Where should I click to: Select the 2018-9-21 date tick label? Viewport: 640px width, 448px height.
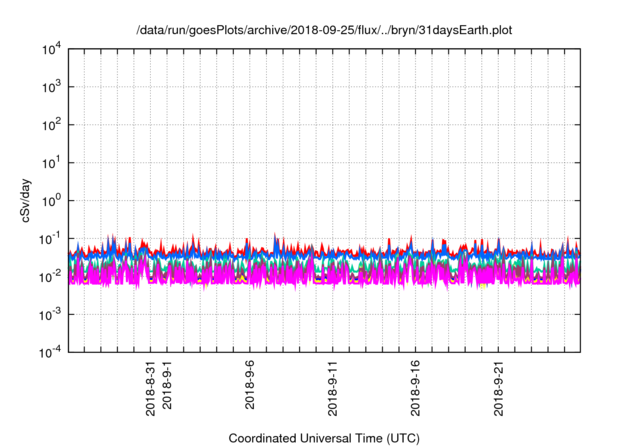[x=499, y=386]
